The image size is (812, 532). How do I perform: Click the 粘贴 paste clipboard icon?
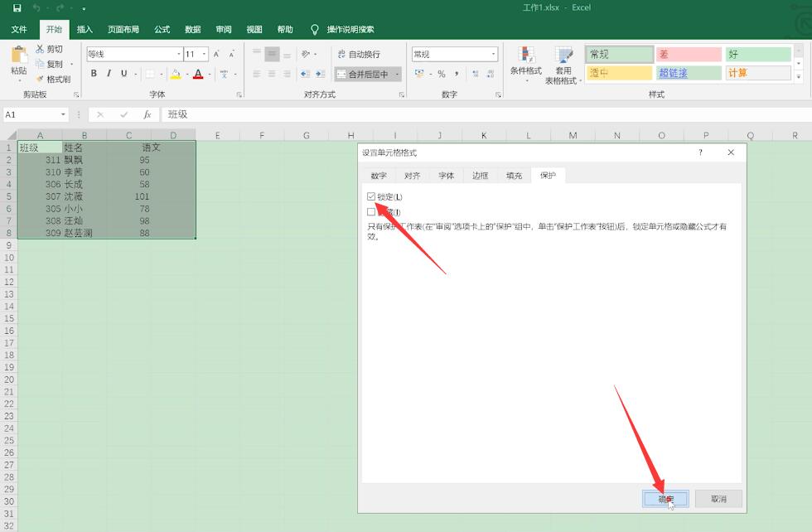pyautogui.click(x=18, y=56)
